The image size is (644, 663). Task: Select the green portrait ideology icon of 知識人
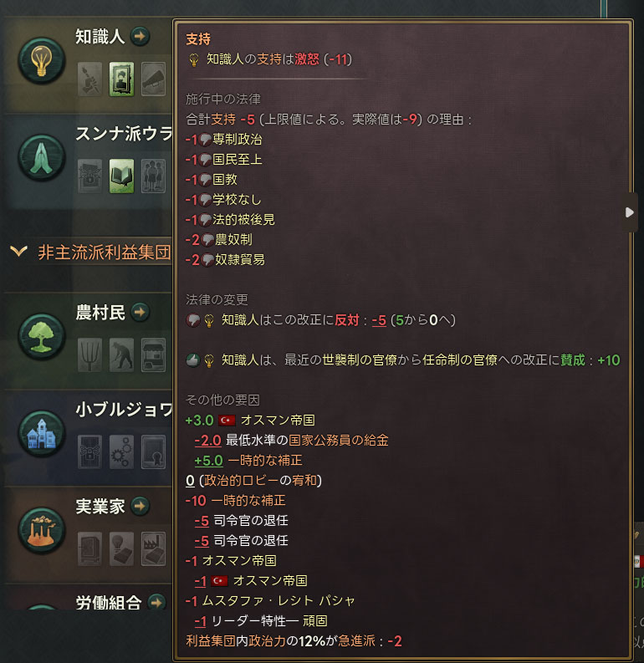(122, 79)
